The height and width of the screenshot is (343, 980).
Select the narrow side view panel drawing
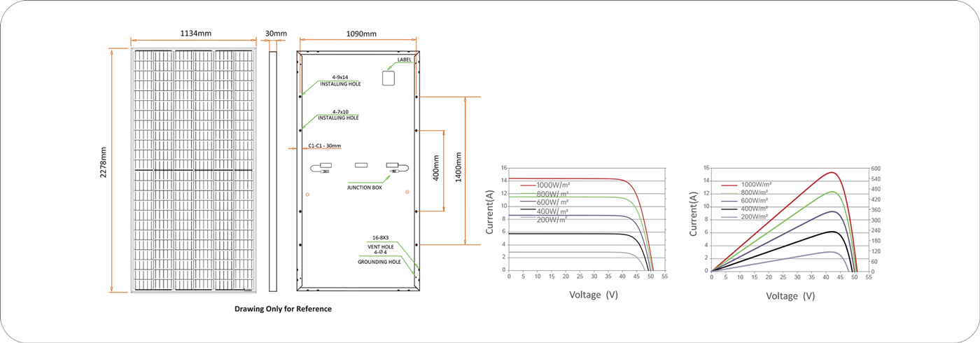coord(273,170)
